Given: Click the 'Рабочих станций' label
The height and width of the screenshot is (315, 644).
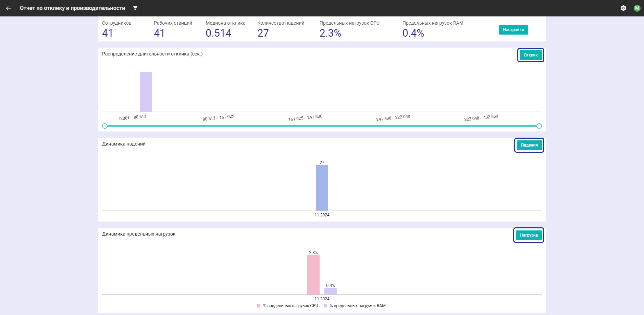Looking at the screenshot, I should (173, 23).
